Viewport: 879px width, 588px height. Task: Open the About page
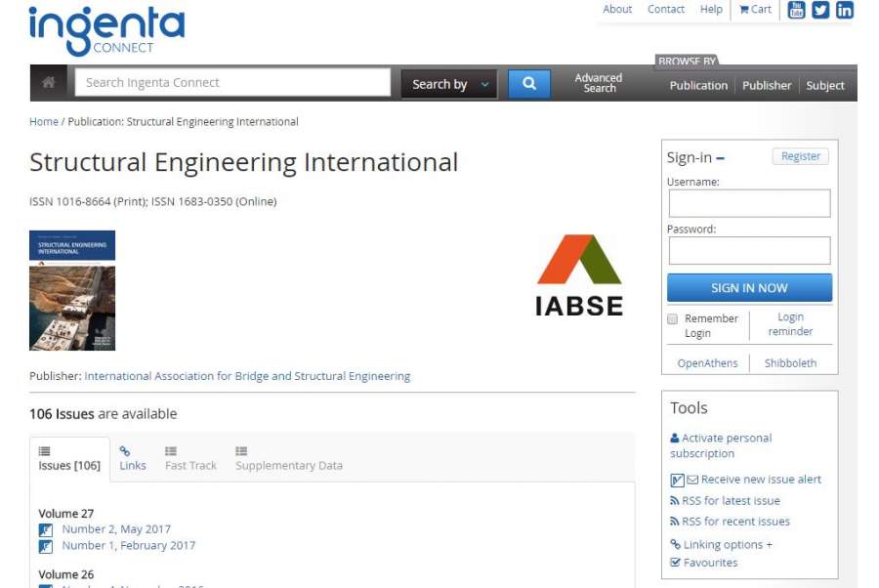pos(617,9)
